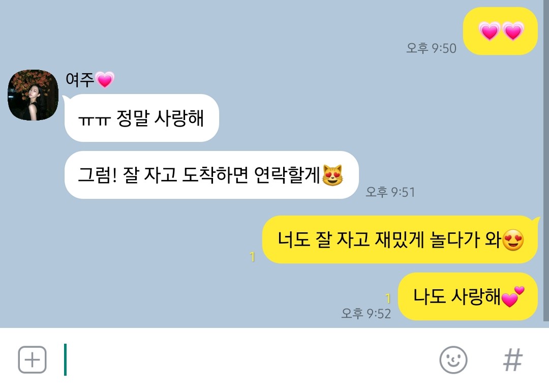549x392 pixels.
Task: Open 여주's profile picture
Action: point(33,95)
